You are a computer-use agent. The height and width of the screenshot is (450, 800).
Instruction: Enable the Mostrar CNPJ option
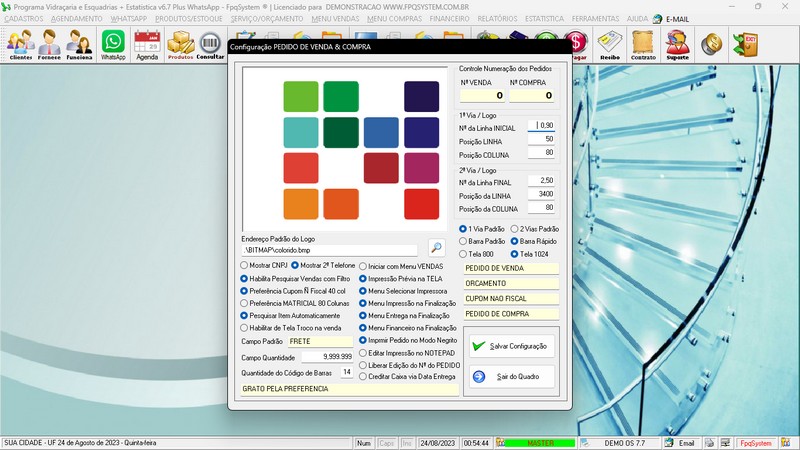(x=245, y=265)
